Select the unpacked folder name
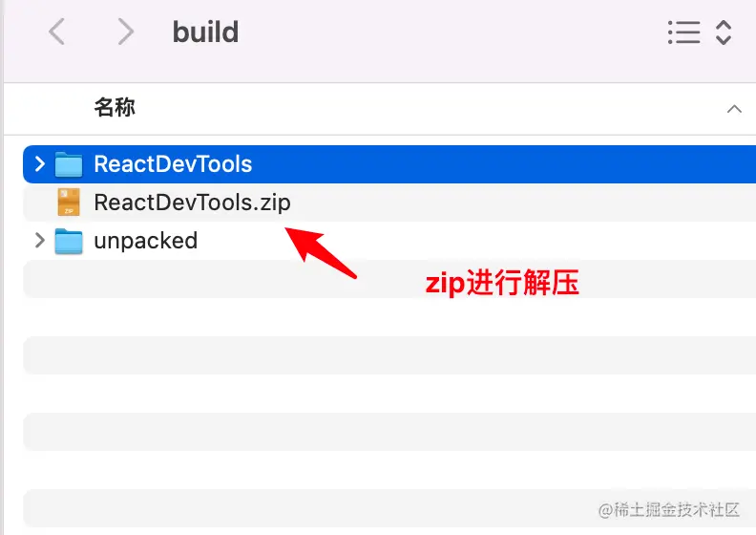This screenshot has height=535, width=756. 145,241
